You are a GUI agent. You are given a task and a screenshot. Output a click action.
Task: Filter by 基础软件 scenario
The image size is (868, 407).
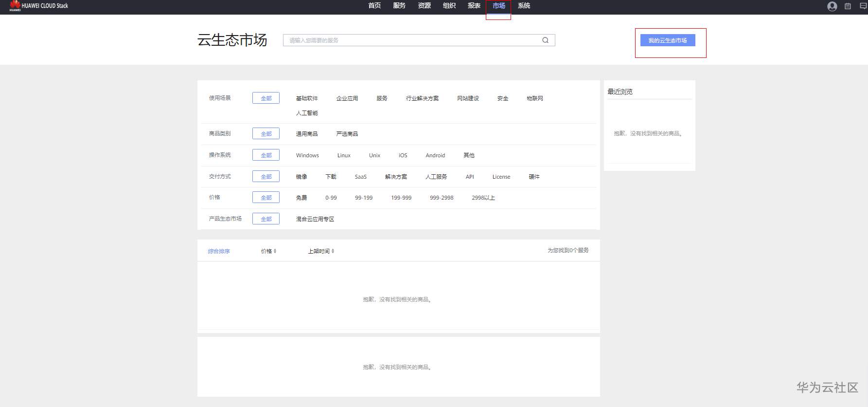point(307,98)
